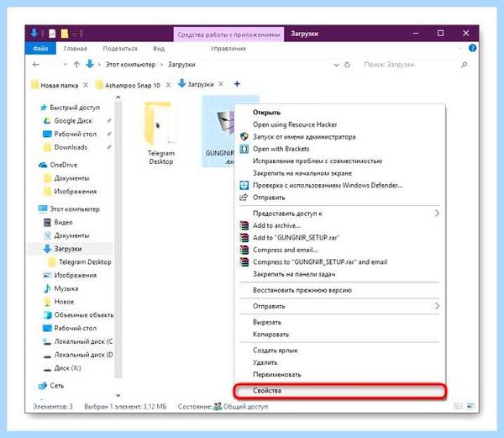Viewport: 504px width, 438px height.
Task: Open the recent locations dropdown arrow
Action: click(x=65, y=65)
